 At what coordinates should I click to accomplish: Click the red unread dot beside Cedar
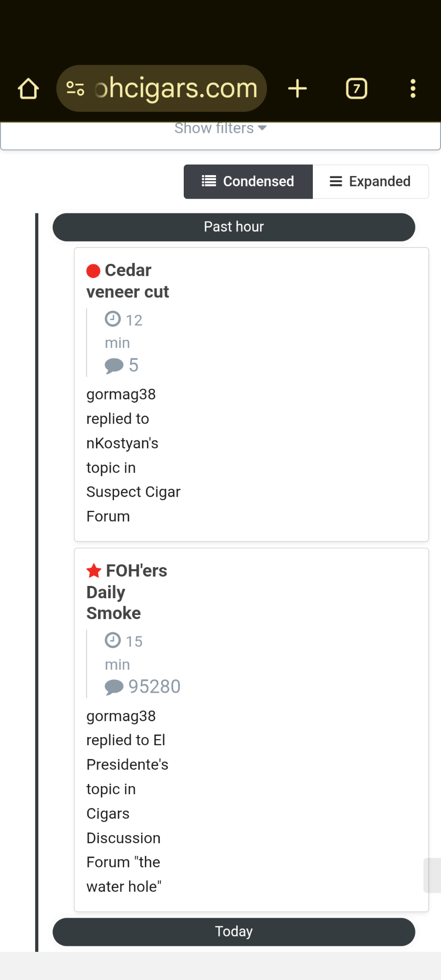[x=93, y=271]
